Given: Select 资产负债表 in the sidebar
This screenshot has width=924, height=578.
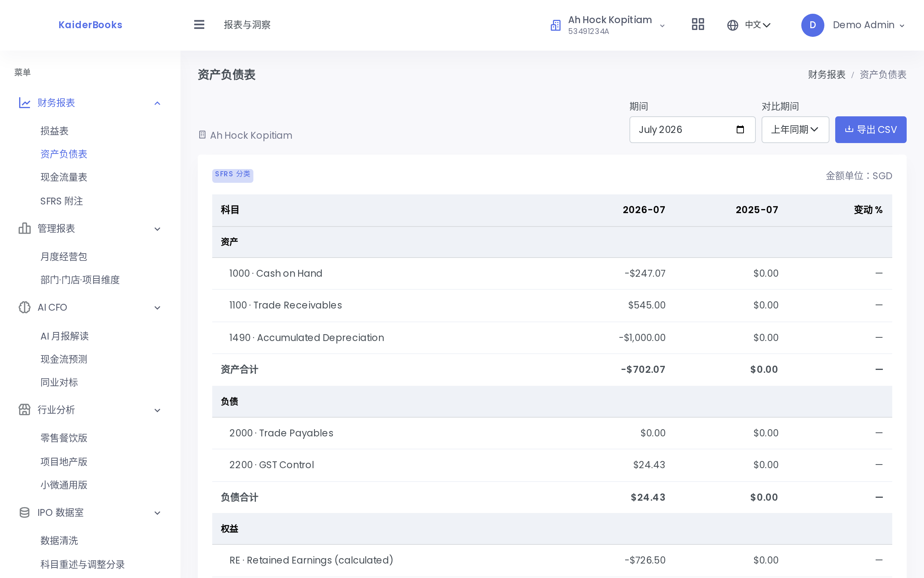Looking at the screenshot, I should coord(64,154).
